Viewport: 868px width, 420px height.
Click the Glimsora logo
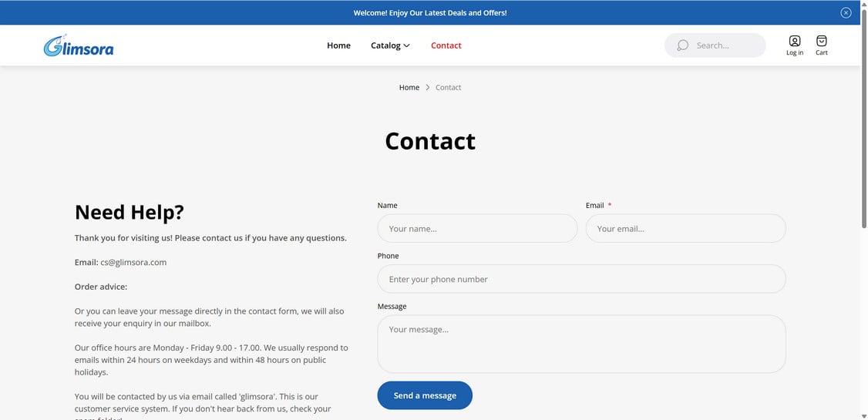point(79,45)
